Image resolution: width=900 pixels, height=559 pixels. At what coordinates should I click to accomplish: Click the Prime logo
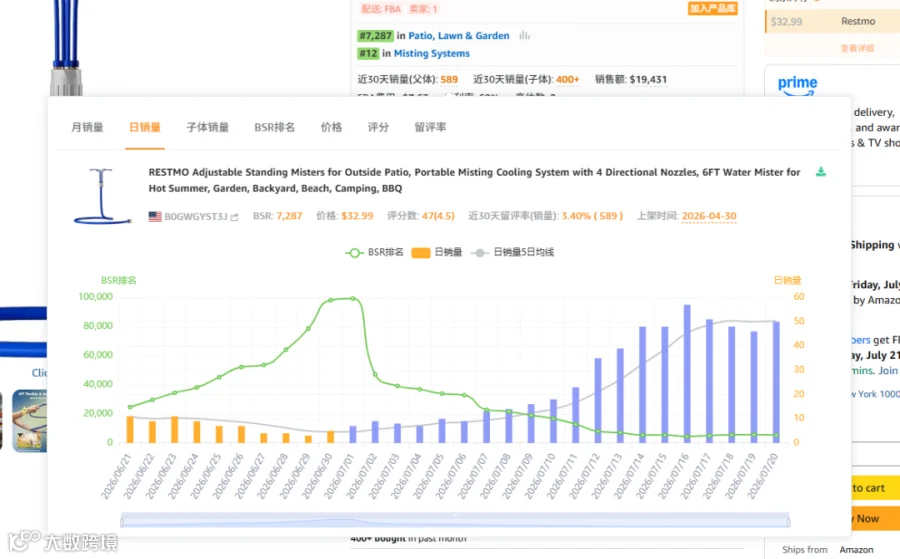click(x=797, y=86)
